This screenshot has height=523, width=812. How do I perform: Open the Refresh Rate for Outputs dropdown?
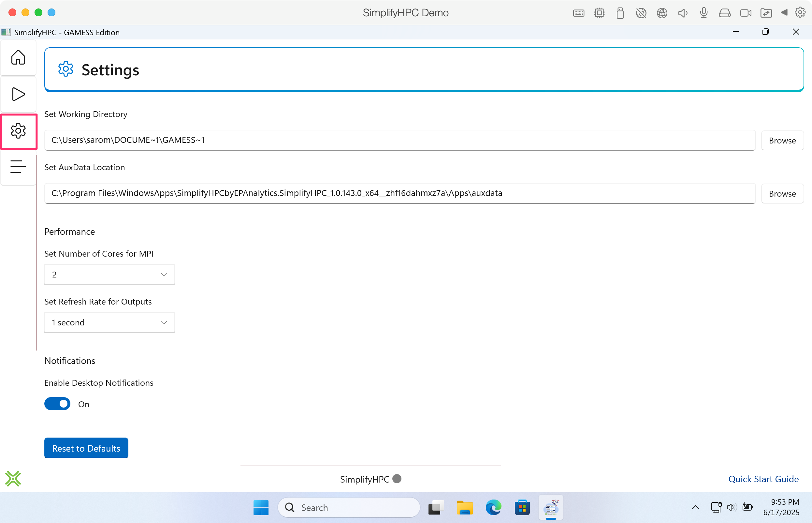pos(109,322)
